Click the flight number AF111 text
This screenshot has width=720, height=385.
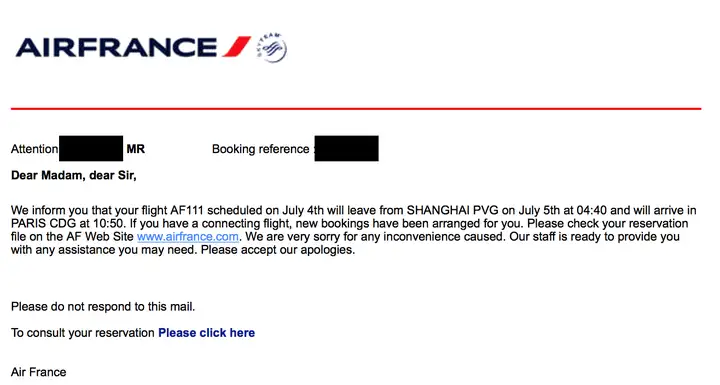(x=187, y=210)
